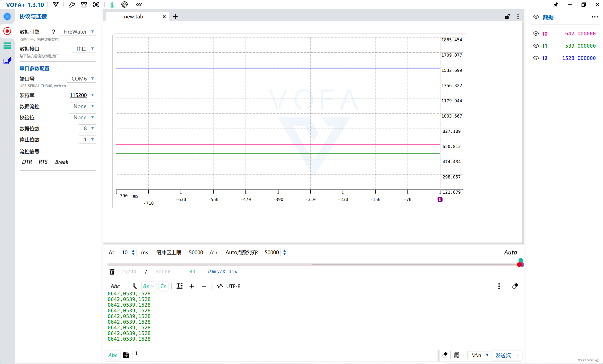603x364 pixels.
Task: Click the unlock icon above the chart
Action: (507, 17)
